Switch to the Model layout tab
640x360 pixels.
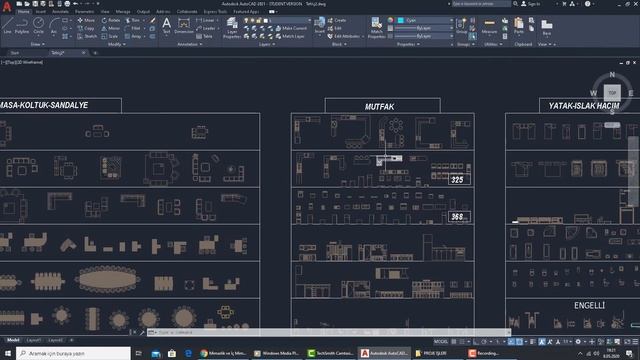13,340
